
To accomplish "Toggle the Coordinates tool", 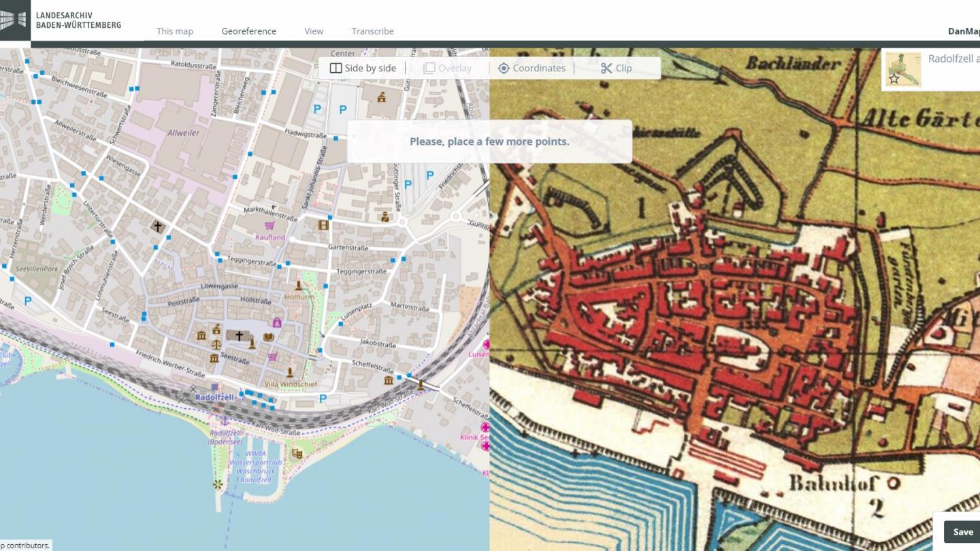I will [532, 68].
